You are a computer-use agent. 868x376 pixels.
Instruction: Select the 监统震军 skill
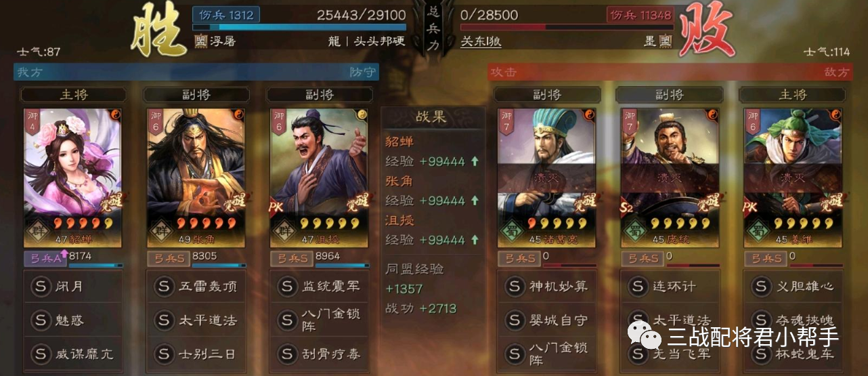click(319, 287)
